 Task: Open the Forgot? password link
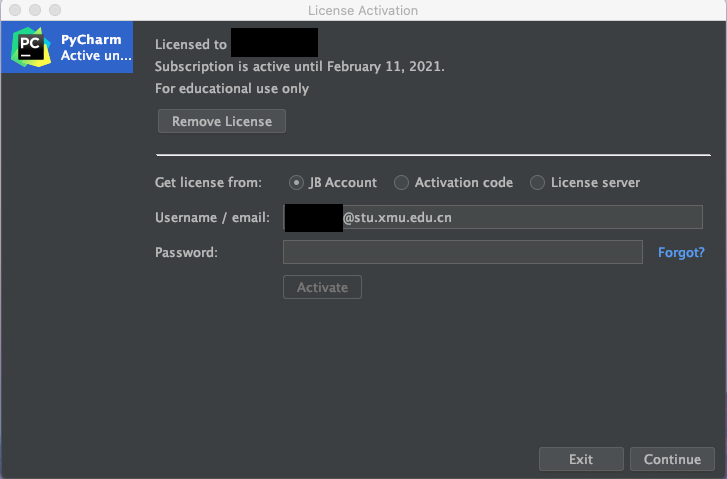click(x=681, y=253)
